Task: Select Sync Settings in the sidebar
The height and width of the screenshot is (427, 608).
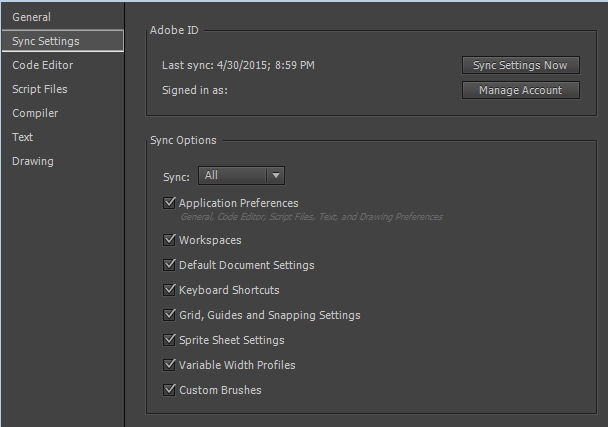Action: coord(46,41)
